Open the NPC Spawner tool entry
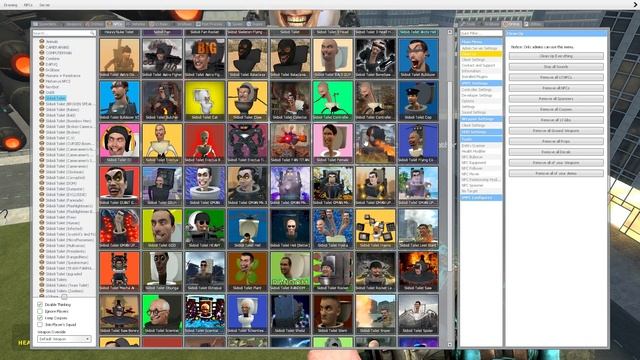Viewport: 640px width, 360px height. tap(481, 185)
